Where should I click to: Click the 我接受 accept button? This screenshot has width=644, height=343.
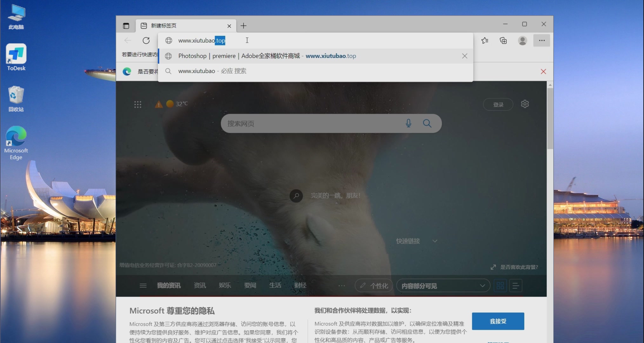coord(498,321)
